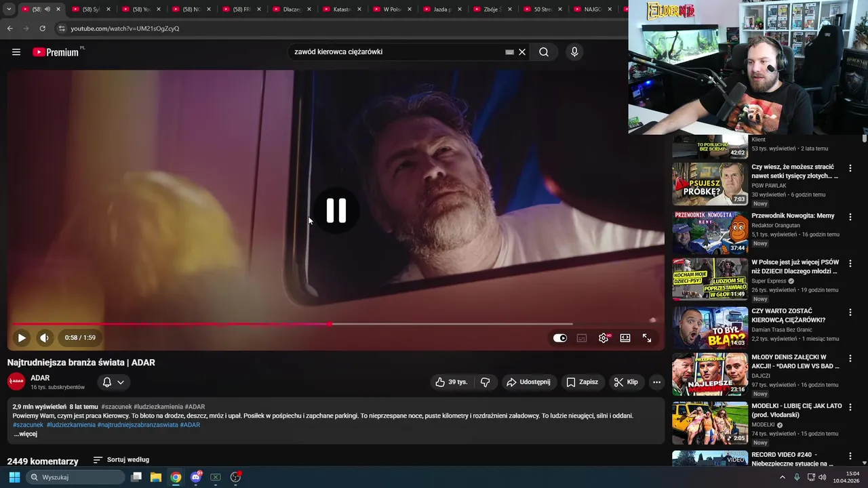
Task: Open thumbnail of 'Przewodnik Nowogita: Memy' video
Action: [x=710, y=232]
